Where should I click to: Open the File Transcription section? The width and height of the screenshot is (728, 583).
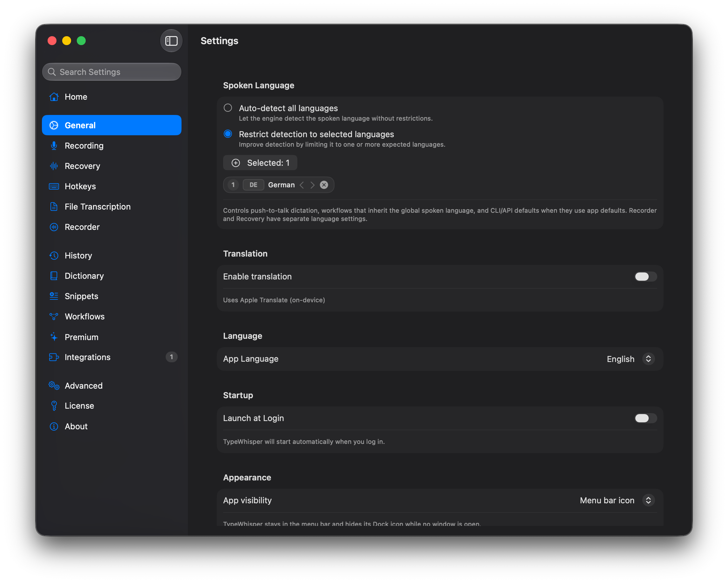tap(111, 207)
